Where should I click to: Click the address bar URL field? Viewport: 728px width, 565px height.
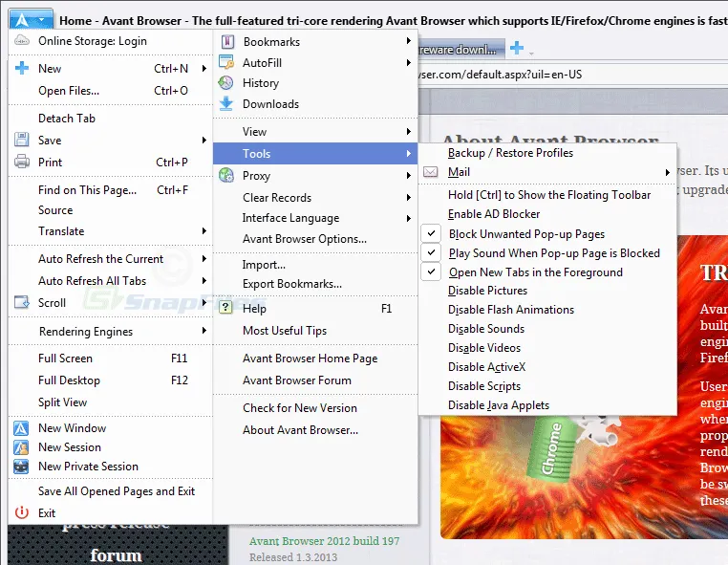[x=573, y=75]
